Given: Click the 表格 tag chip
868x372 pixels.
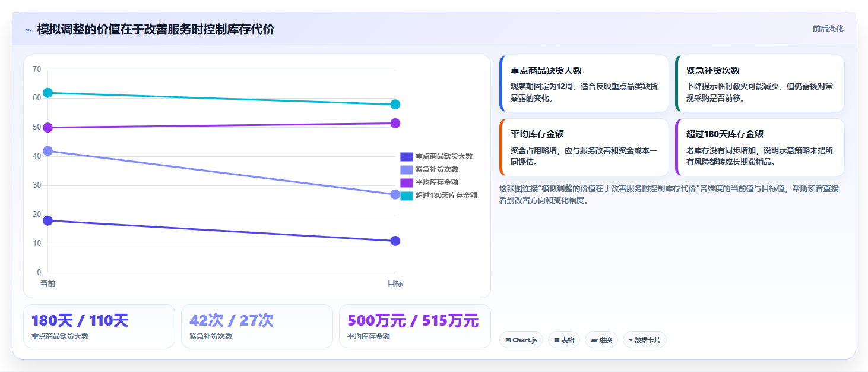Looking at the screenshot, I should point(564,340).
